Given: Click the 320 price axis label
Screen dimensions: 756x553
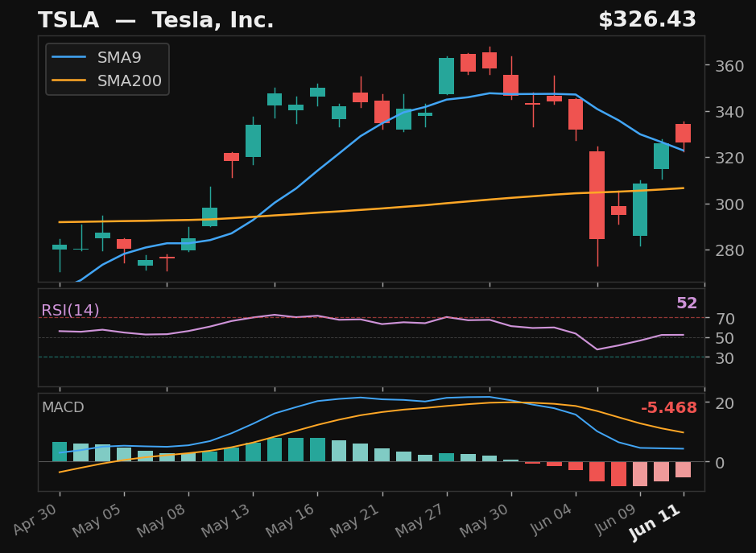Looking at the screenshot, I should pos(729,158).
